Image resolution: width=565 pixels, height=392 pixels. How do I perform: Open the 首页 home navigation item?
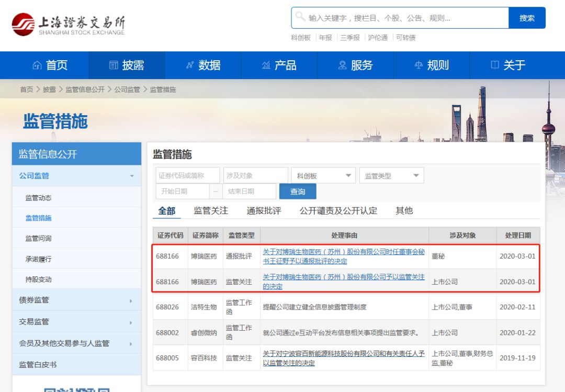pos(50,65)
